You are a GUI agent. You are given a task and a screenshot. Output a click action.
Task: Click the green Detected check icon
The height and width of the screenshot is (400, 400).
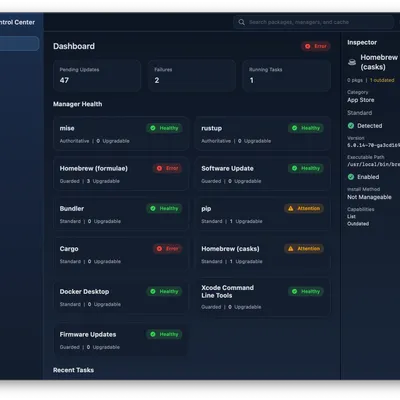click(351, 126)
